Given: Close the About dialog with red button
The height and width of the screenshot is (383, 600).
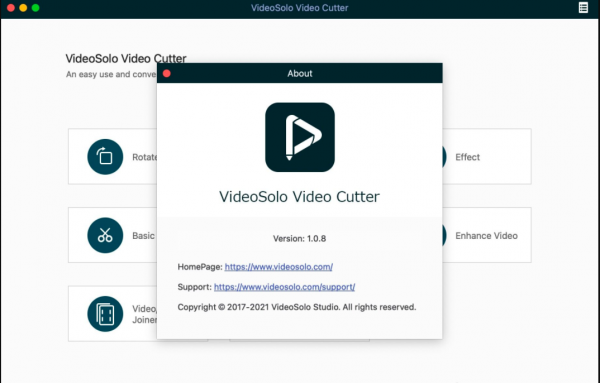Looking at the screenshot, I should [167, 73].
